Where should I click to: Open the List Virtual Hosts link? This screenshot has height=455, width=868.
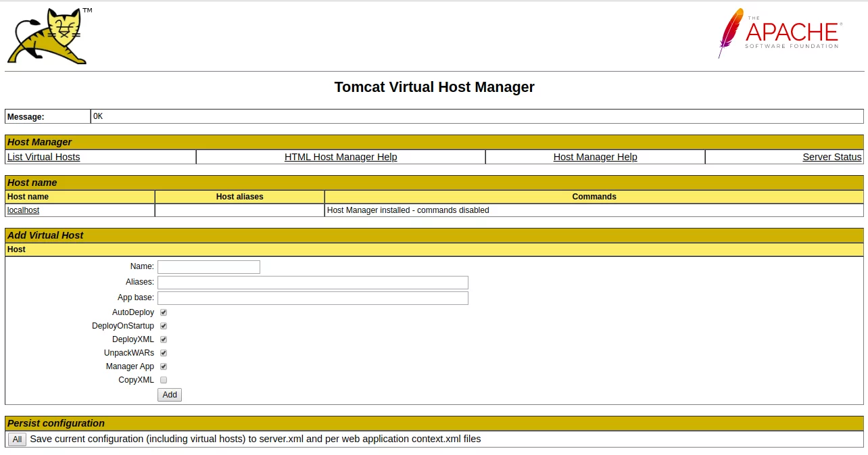pos(43,157)
